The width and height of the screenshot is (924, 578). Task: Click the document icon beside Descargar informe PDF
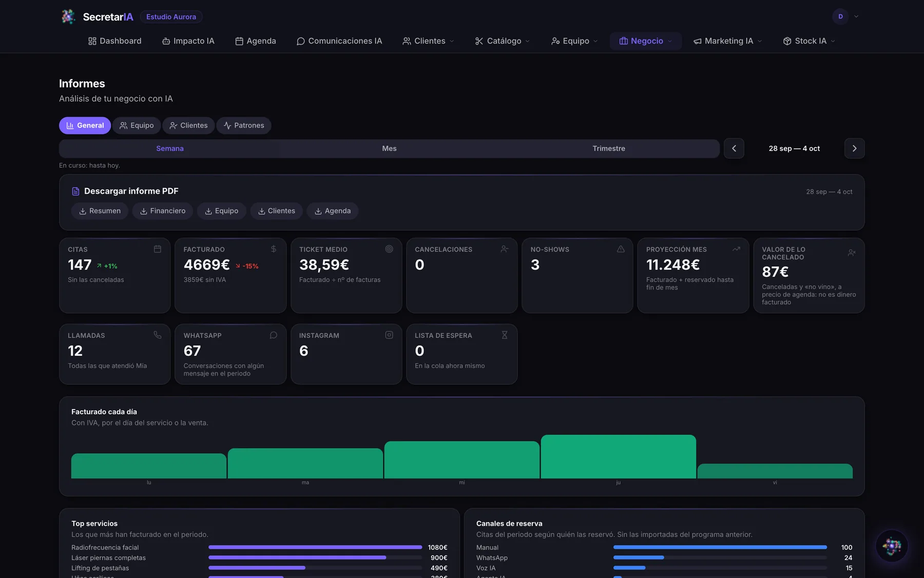click(75, 191)
